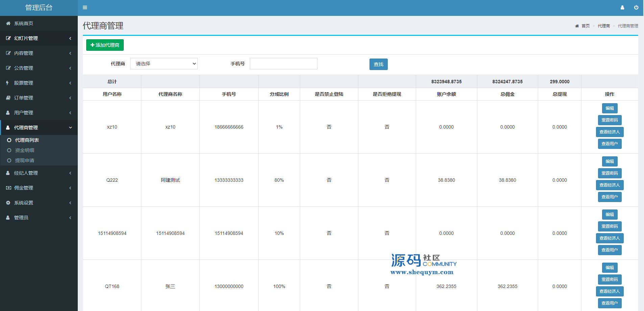Screen dimensions: 644x311
Task: Expand 管理员 chevron arrow
Action: pyautogui.click(x=70, y=218)
